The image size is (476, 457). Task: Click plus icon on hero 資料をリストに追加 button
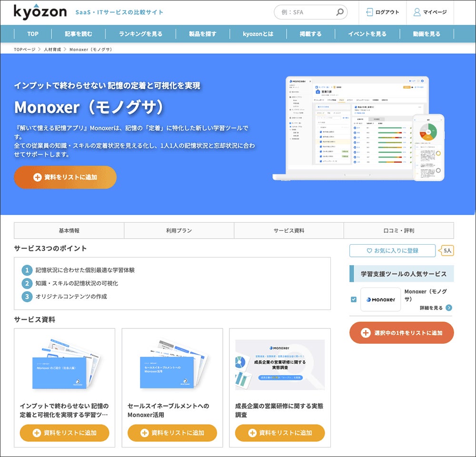(x=37, y=178)
